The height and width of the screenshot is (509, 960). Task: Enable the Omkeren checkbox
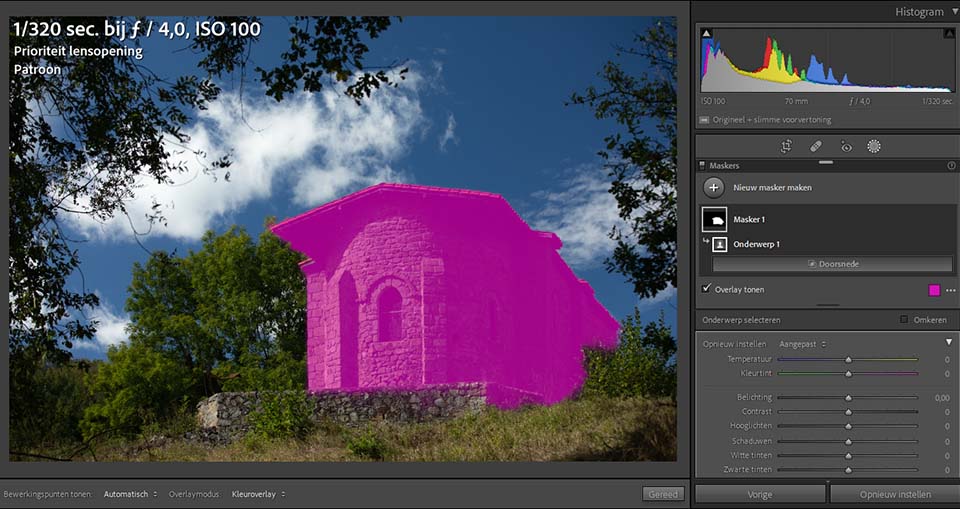[x=904, y=320]
